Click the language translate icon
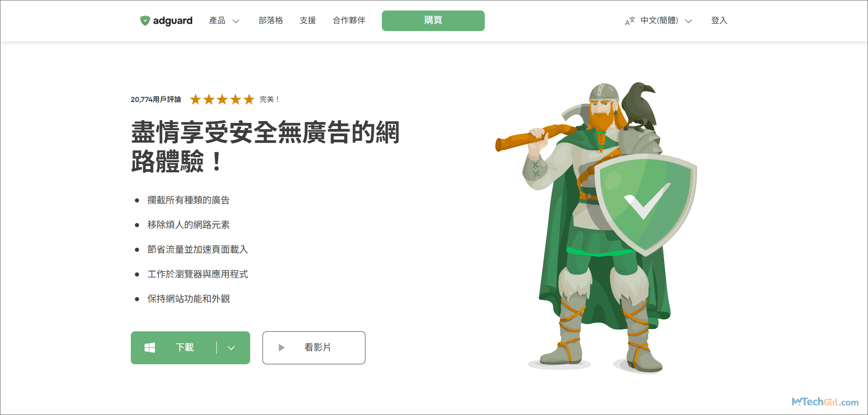Viewport: 868px width, 415px height. pyautogui.click(x=630, y=21)
